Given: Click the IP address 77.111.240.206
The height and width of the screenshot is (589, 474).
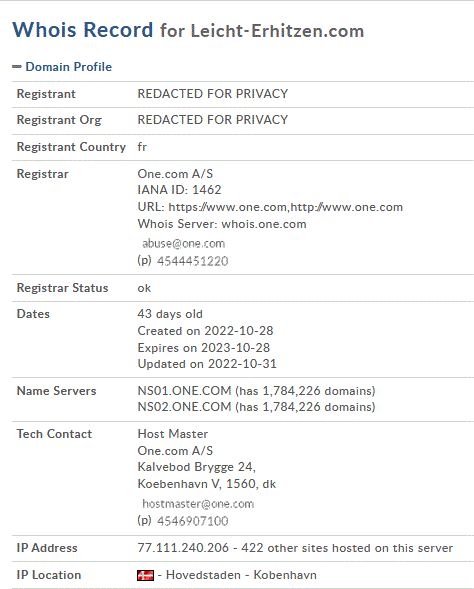Looking at the screenshot, I should [x=183, y=548].
